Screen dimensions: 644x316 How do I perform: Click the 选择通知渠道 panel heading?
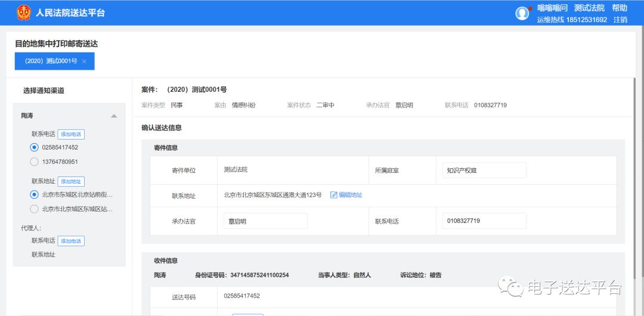click(x=44, y=91)
